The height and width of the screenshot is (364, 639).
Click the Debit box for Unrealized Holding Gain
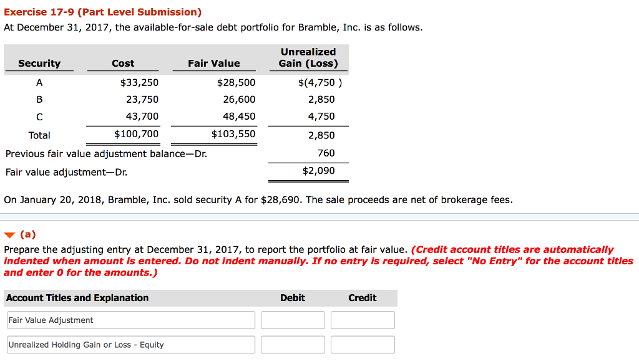pyautogui.click(x=293, y=345)
